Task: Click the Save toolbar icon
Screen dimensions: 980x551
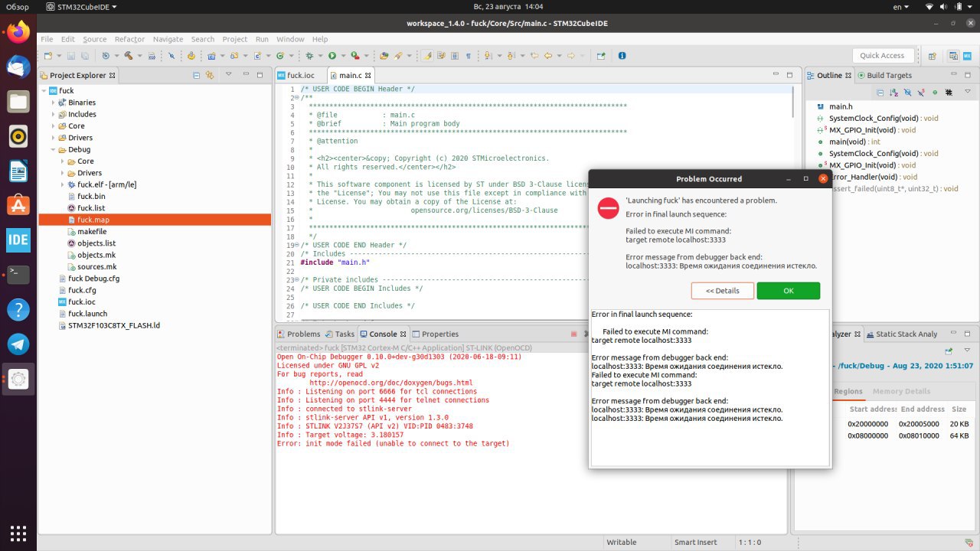Action: [71, 56]
